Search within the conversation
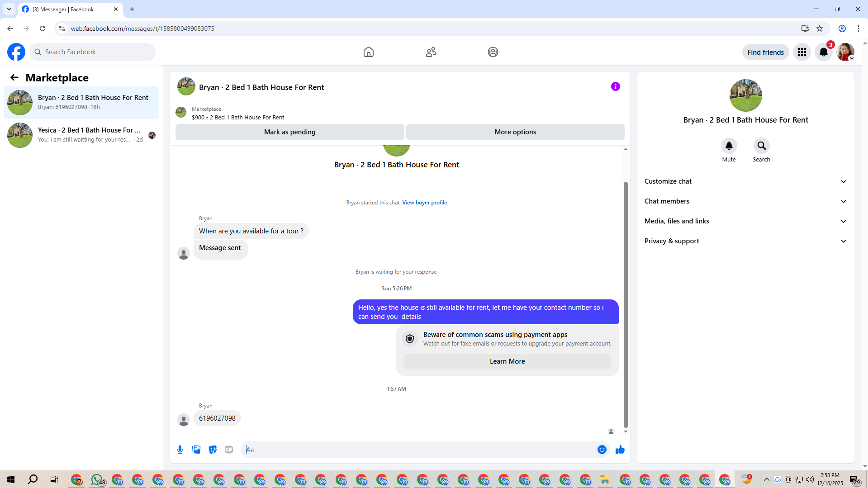This screenshot has width=868, height=488. pos(761,146)
